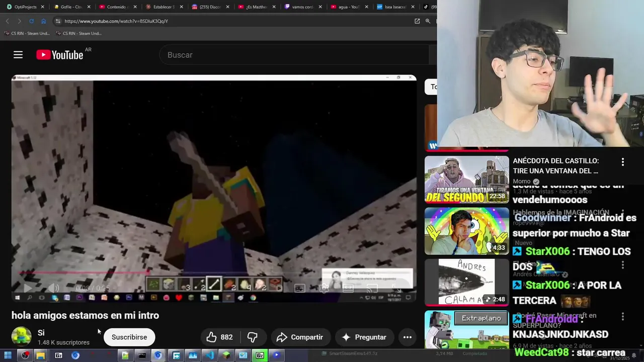Open ANÉCDOTA DEL CASTILLO video thumbnail
This screenshot has height=362, width=644.
[x=467, y=179]
